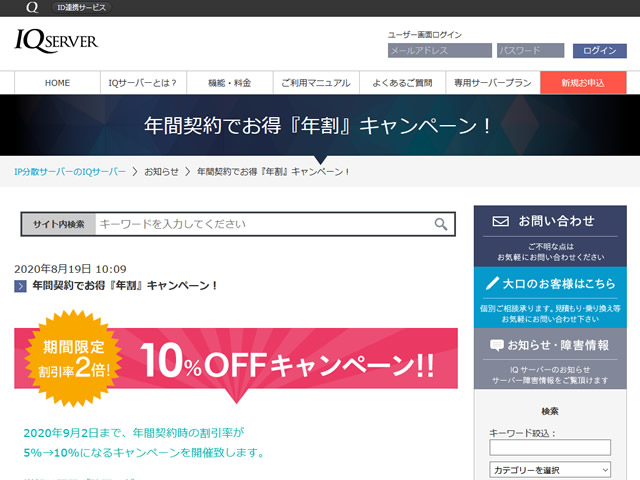Click the envelope icon in お問い合わせ panel
The width and height of the screenshot is (640, 480).
(x=500, y=221)
